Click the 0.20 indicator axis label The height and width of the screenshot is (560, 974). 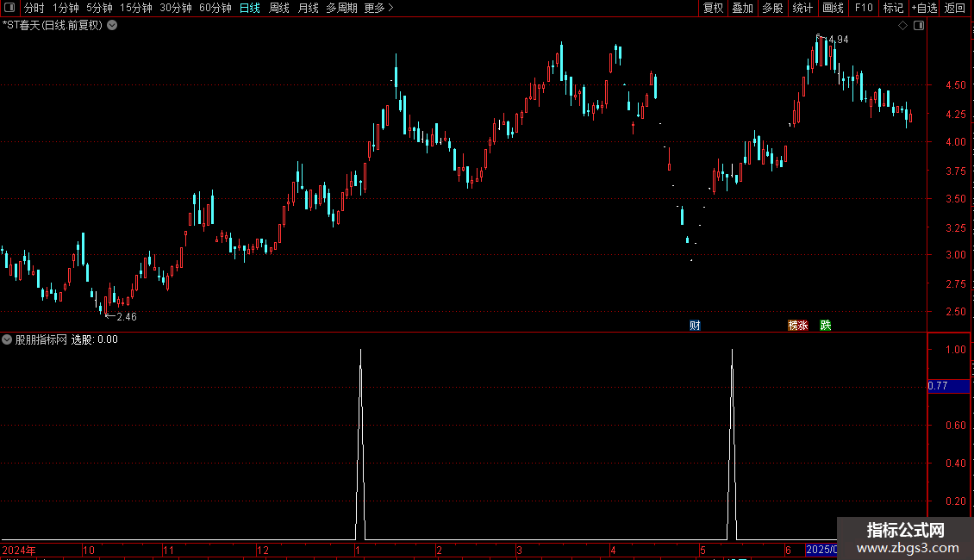(x=955, y=501)
